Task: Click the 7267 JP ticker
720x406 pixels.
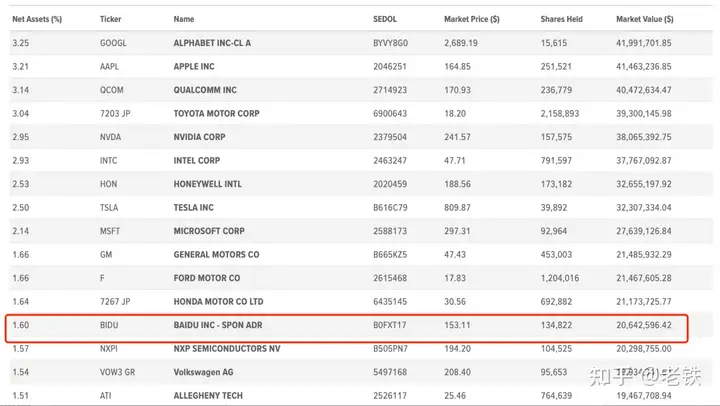Action: (115, 302)
